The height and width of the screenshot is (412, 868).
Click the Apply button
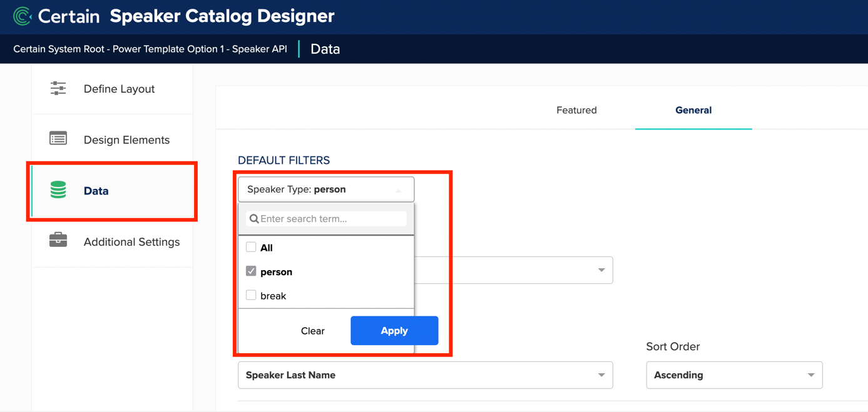(x=394, y=331)
